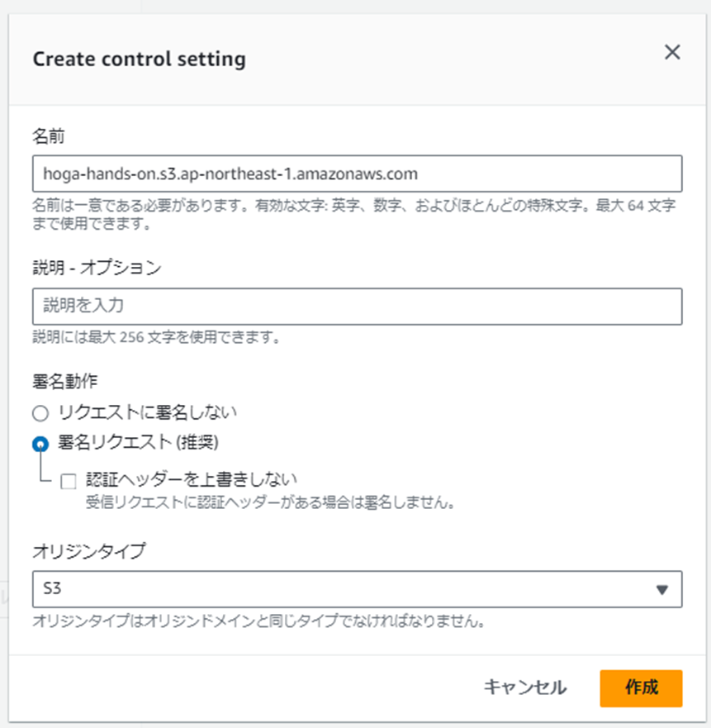Click the 受信リクエストに認証ヘッダー helper text
711x728 pixels.
pyautogui.click(x=270, y=502)
